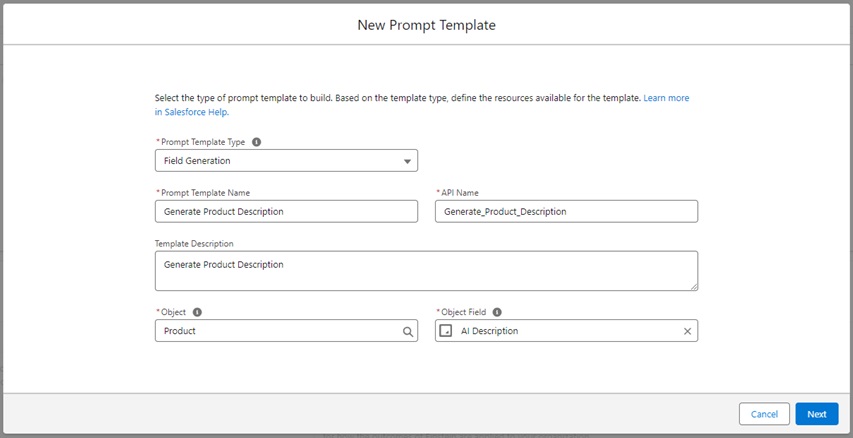
Task: Focus the Prompt Template Name input
Action: pos(286,211)
